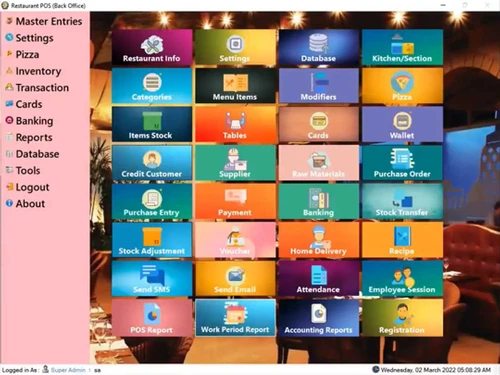Choose Logout in the sidebar
This screenshot has height=375, width=500.
tap(28, 187)
